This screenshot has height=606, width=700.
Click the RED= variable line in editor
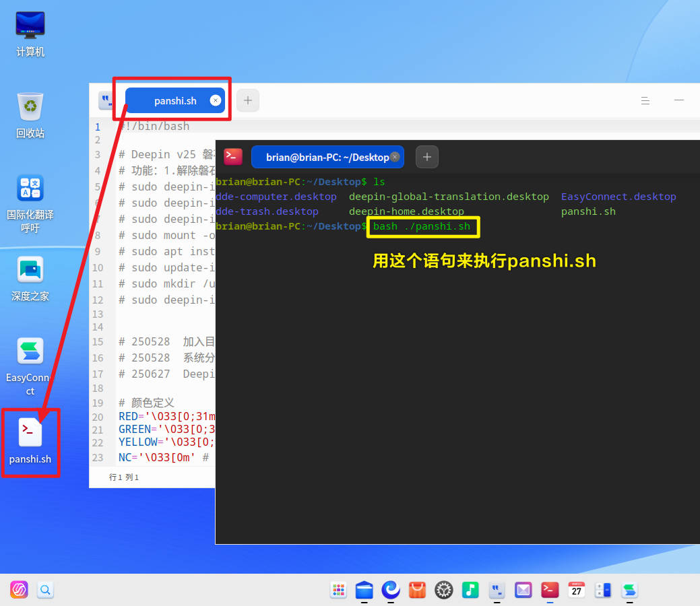tap(166, 416)
